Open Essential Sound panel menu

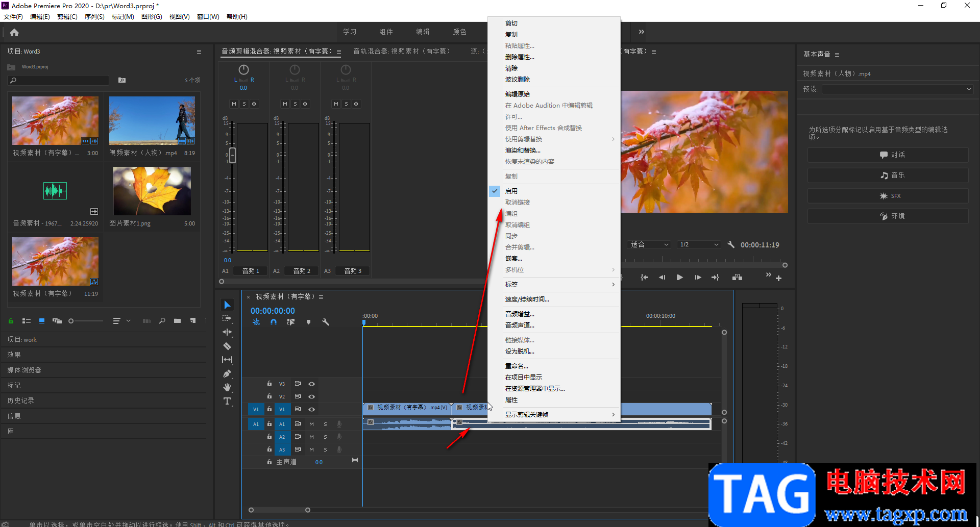coord(837,55)
